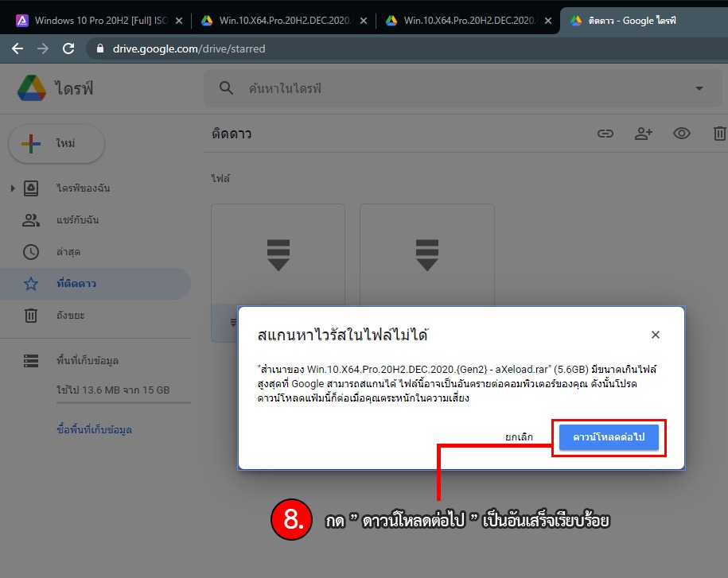Reload the page with refresh icon

68,48
